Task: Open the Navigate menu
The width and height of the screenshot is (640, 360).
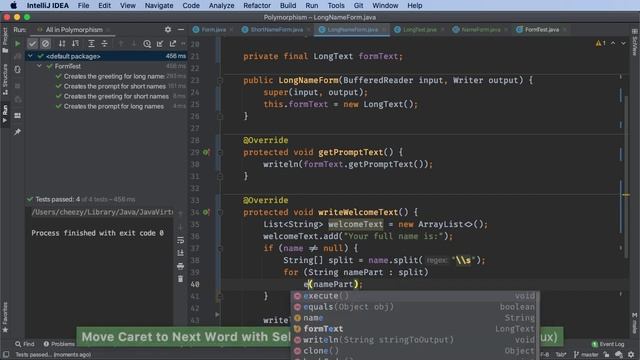Action: point(159,5)
